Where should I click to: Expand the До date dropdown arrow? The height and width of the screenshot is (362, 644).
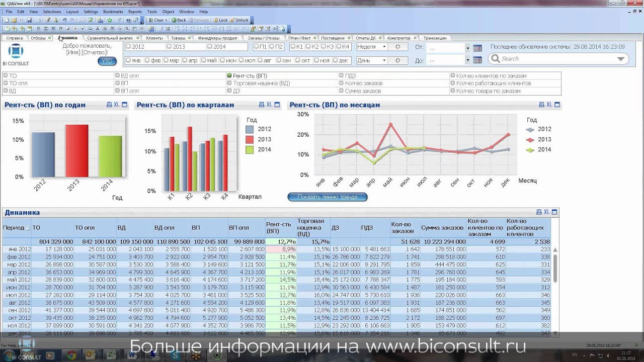[467, 60]
